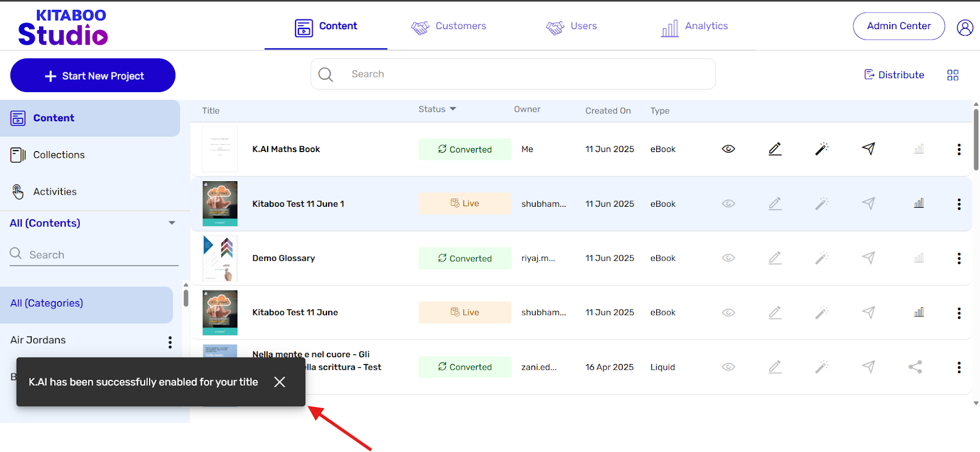Open more options for K.AI Maths Book

click(x=959, y=149)
